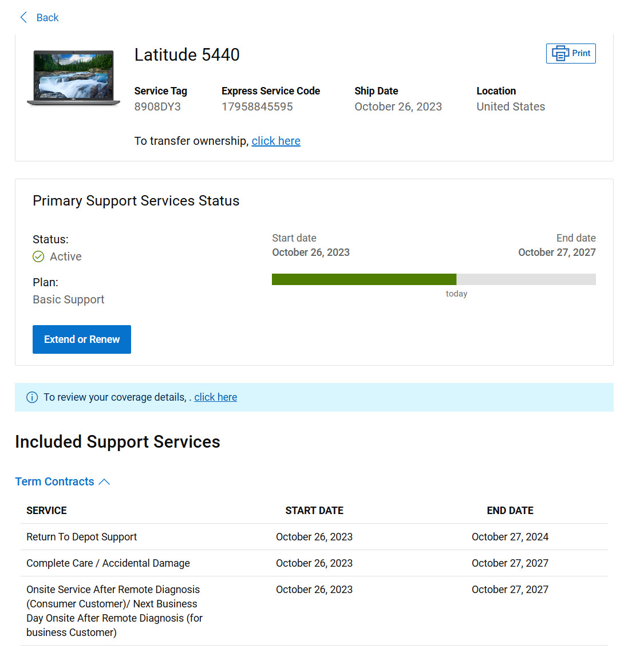Open the coverage details click here link
Screen dimensions: 644x648
point(215,397)
